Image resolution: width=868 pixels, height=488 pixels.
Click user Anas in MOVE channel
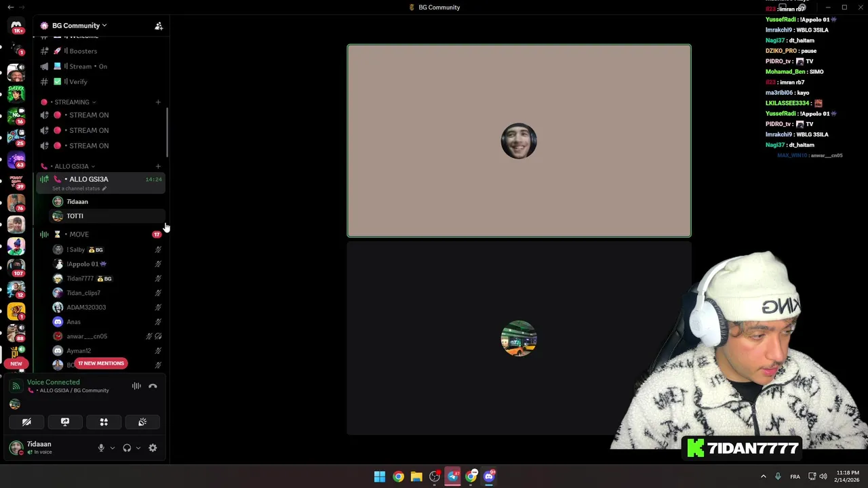(x=107, y=322)
